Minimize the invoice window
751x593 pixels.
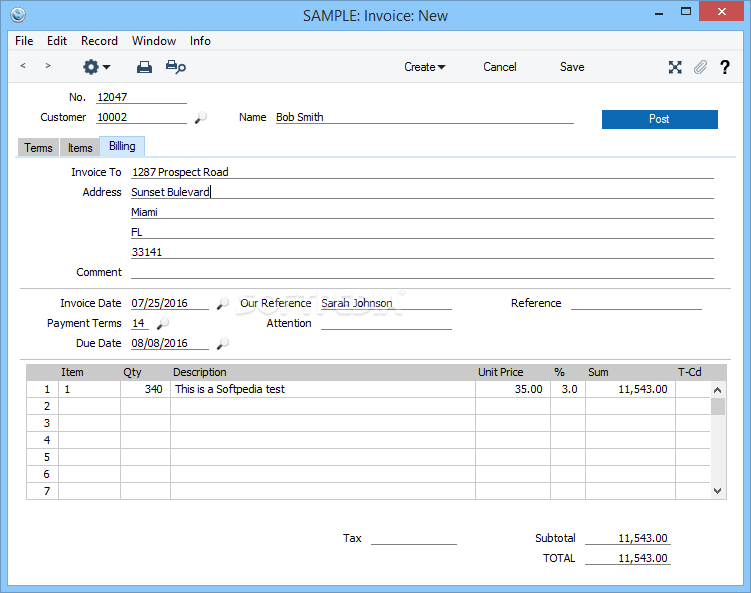pyautogui.click(x=659, y=13)
